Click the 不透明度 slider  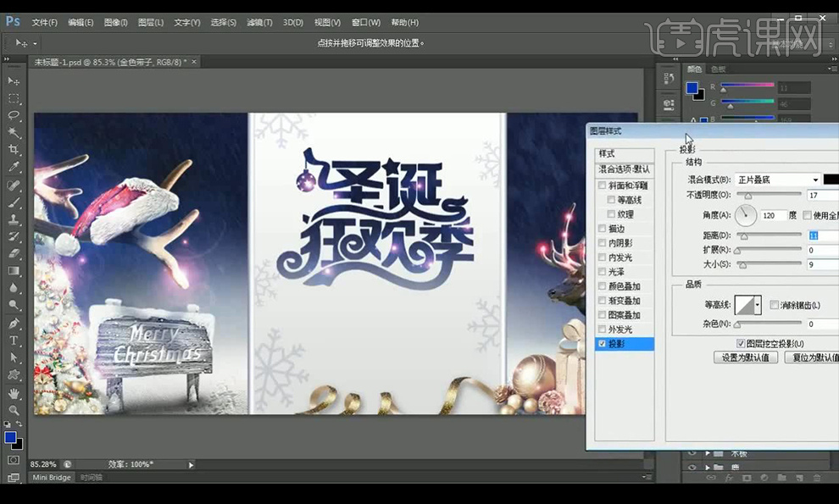tap(769, 195)
